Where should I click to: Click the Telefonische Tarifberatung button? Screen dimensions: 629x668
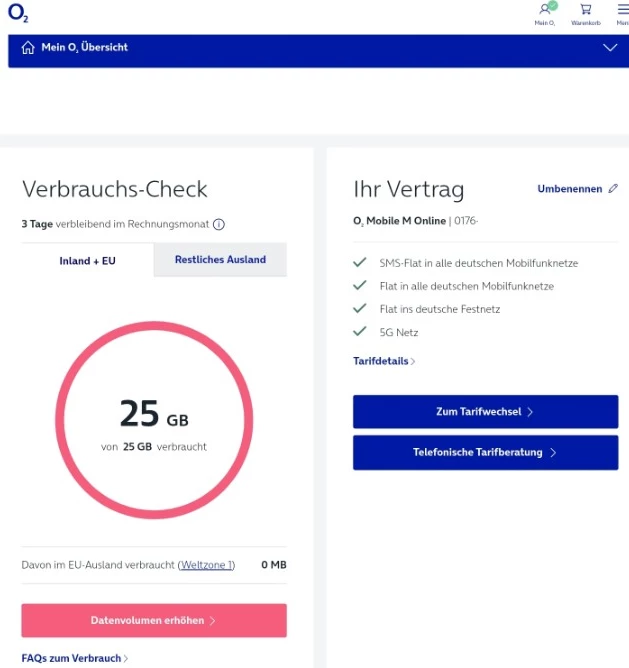pyautogui.click(x=485, y=452)
